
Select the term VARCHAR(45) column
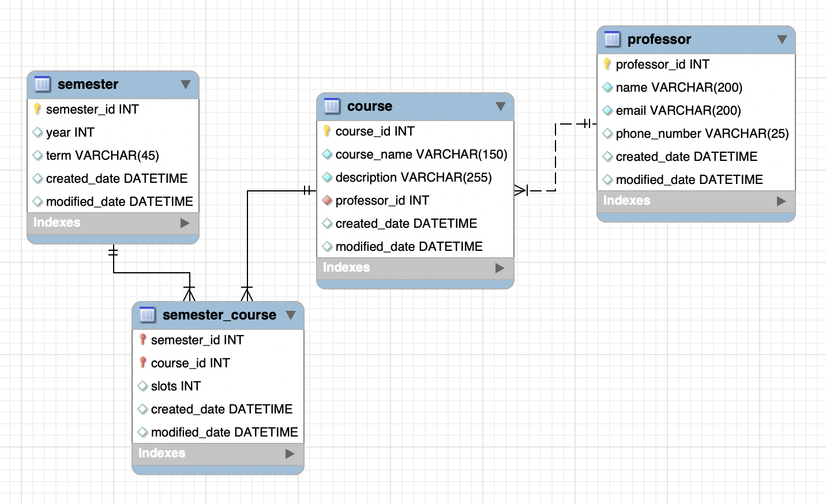click(102, 156)
